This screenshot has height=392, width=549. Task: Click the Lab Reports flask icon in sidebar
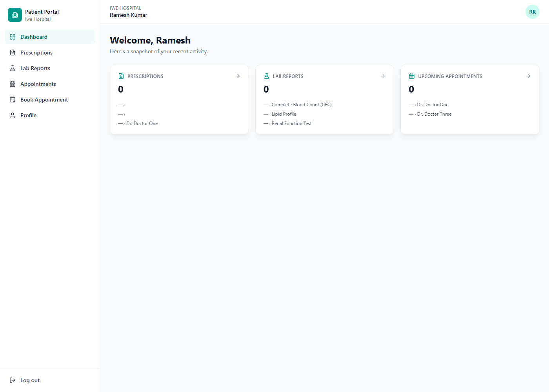pos(13,68)
